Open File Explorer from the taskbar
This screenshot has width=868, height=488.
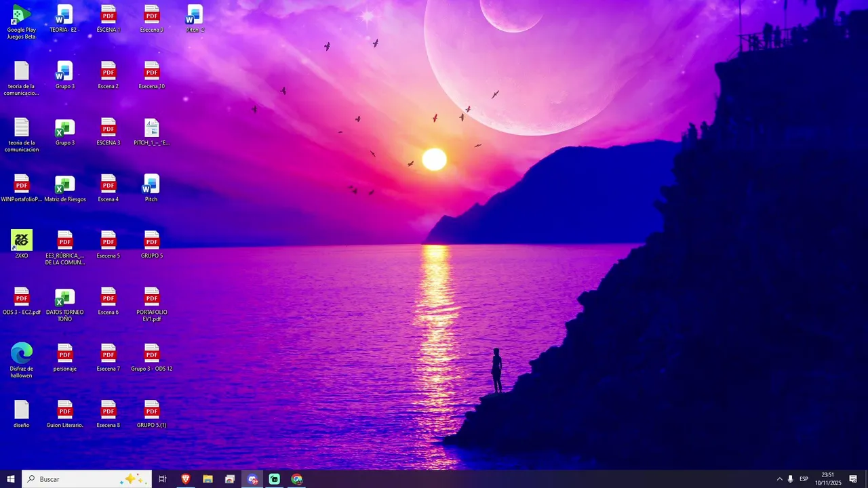click(x=208, y=479)
